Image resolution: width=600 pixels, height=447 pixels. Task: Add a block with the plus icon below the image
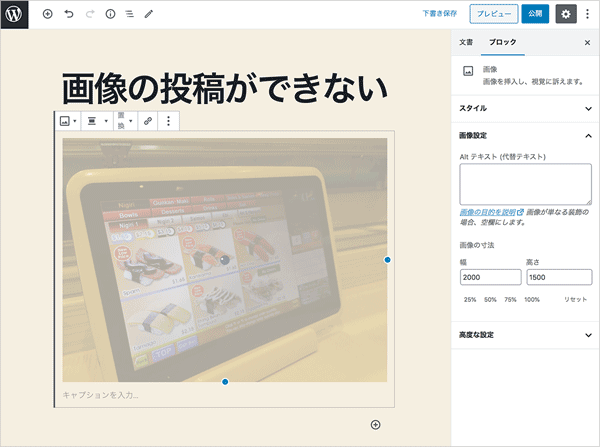375,424
